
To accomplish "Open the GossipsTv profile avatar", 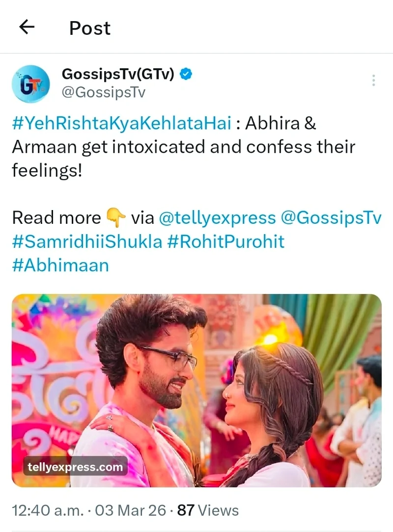I will coord(31,83).
